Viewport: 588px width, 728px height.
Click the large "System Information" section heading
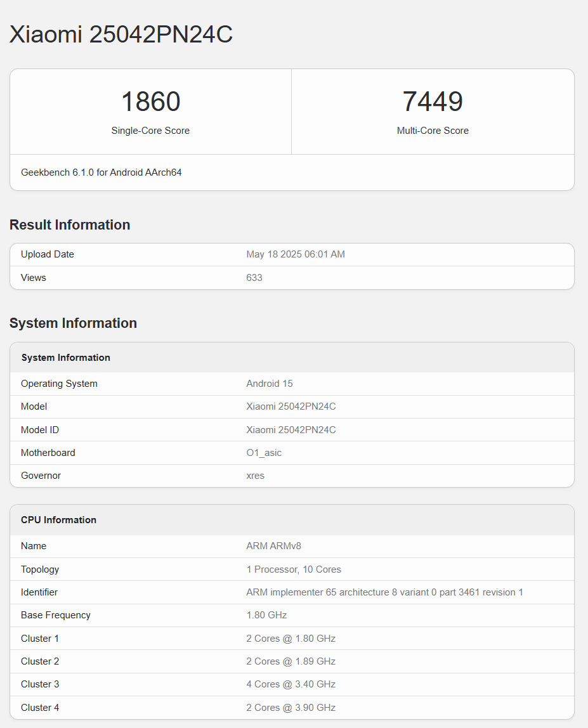73,323
